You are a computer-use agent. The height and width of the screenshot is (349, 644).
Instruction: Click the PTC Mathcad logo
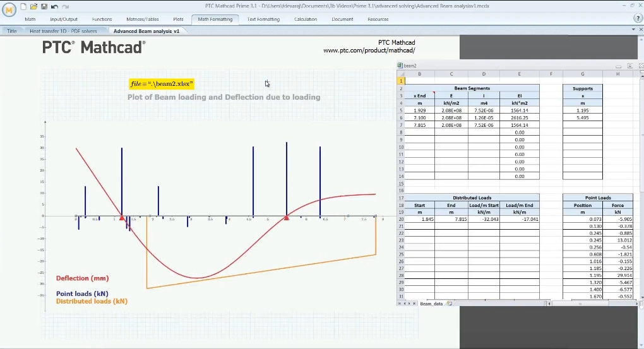(x=93, y=47)
